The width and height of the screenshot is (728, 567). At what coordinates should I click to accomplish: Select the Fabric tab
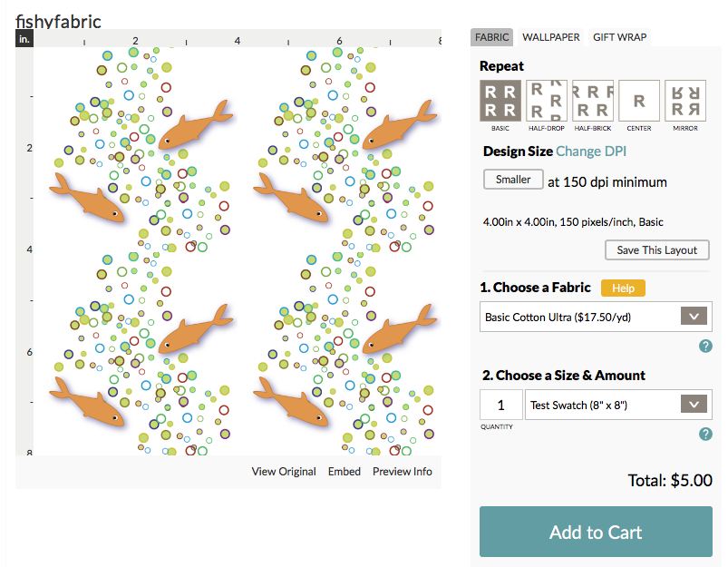click(x=491, y=37)
